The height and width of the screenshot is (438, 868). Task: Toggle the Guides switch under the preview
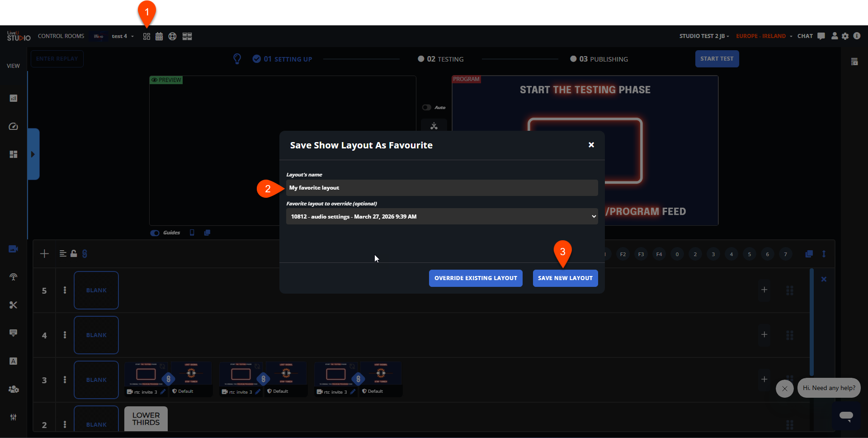coord(155,233)
